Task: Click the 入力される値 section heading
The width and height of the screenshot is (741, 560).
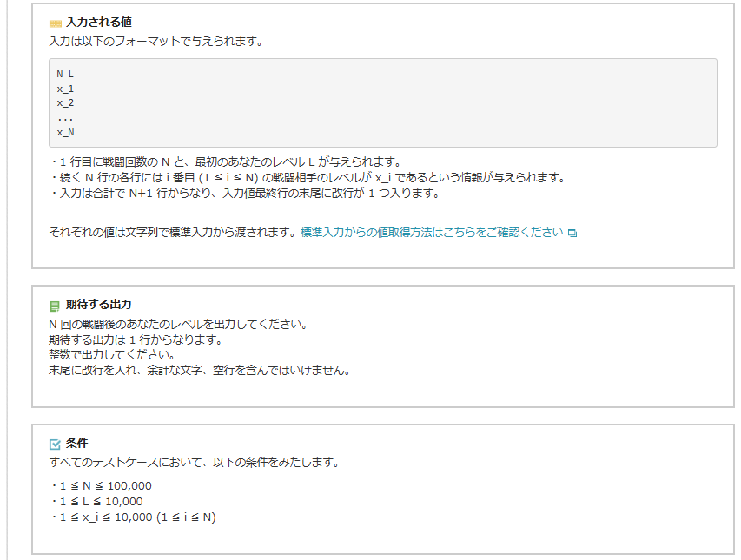Action: pos(99,23)
